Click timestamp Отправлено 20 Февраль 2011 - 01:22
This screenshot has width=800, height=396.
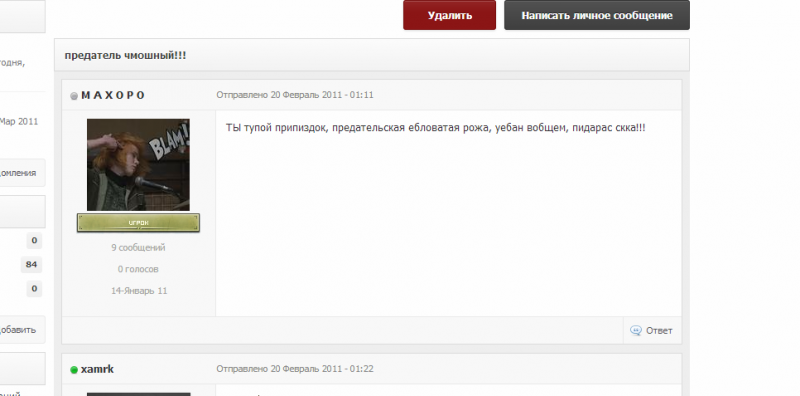point(295,368)
